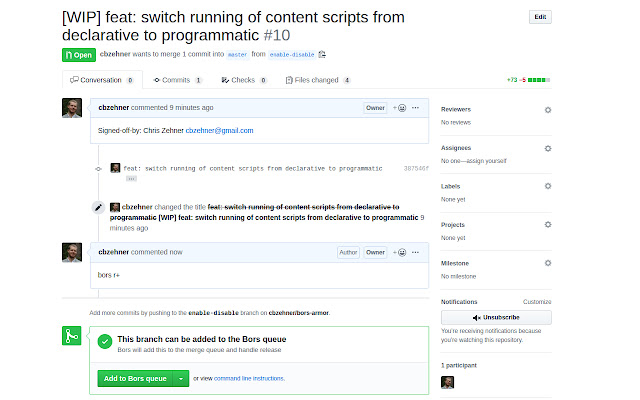Click the Author badge on second comment
This screenshot has width=640, height=400.
click(348, 252)
